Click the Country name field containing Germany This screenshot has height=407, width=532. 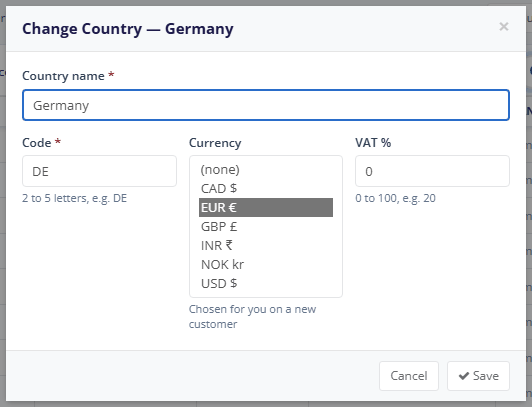tap(266, 105)
